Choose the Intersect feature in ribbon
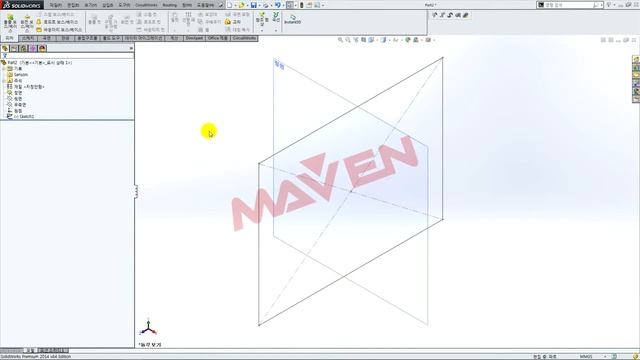 233,22
